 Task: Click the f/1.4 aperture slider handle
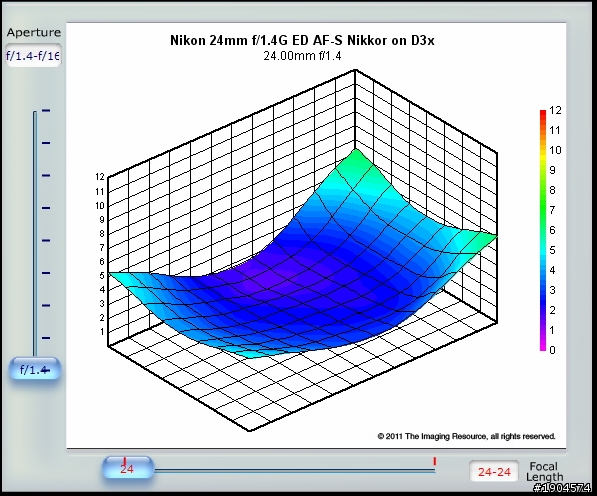[35, 368]
